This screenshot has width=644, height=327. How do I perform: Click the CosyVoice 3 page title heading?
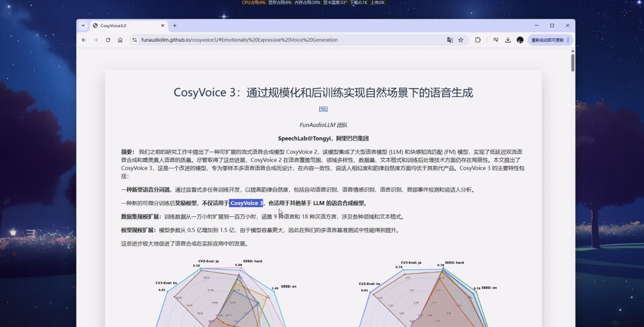point(323,92)
